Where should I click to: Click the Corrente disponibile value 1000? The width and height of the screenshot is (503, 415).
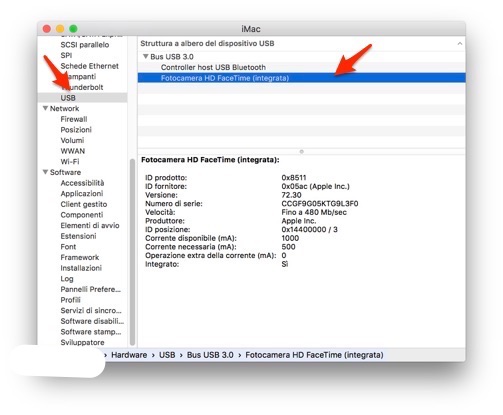pyautogui.click(x=290, y=238)
